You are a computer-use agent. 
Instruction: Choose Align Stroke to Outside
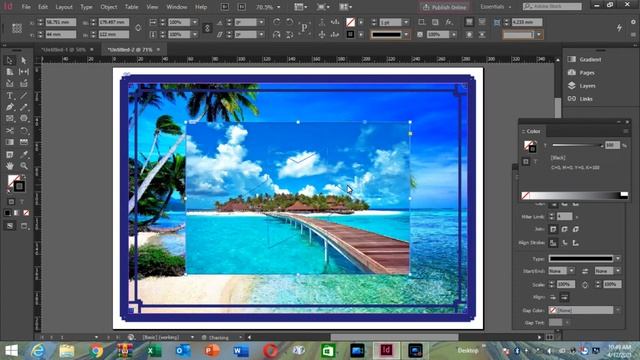[576, 243]
